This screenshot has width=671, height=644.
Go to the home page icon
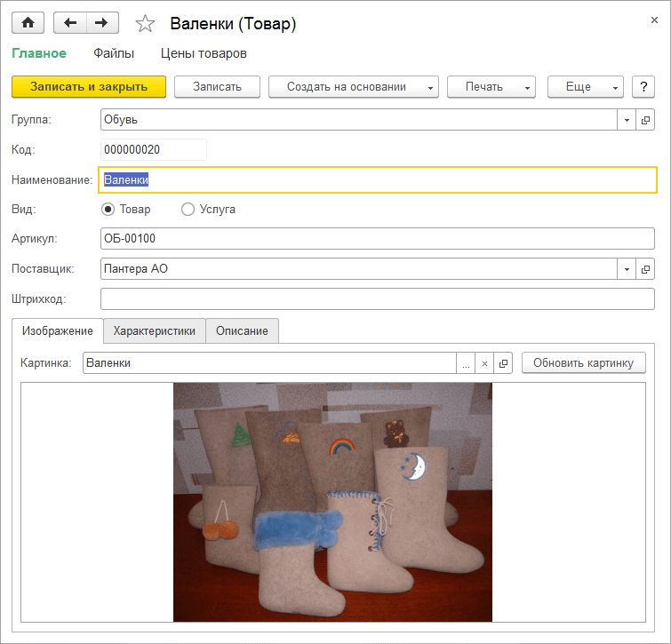point(28,23)
